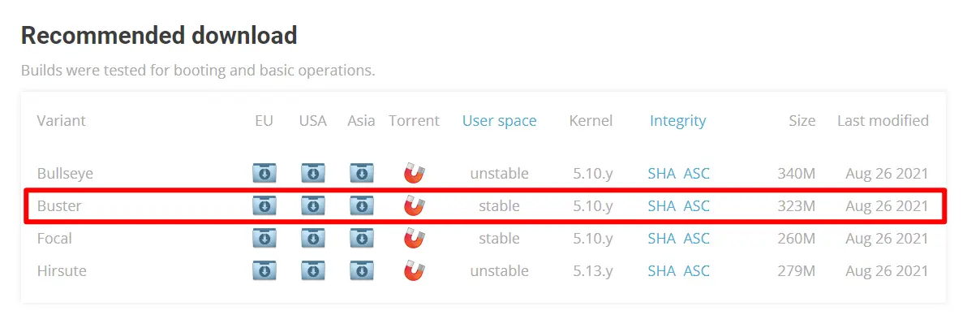This screenshot has height=328, width=980.
Task: Open Buster torrent magnet icon
Action: 415,205
